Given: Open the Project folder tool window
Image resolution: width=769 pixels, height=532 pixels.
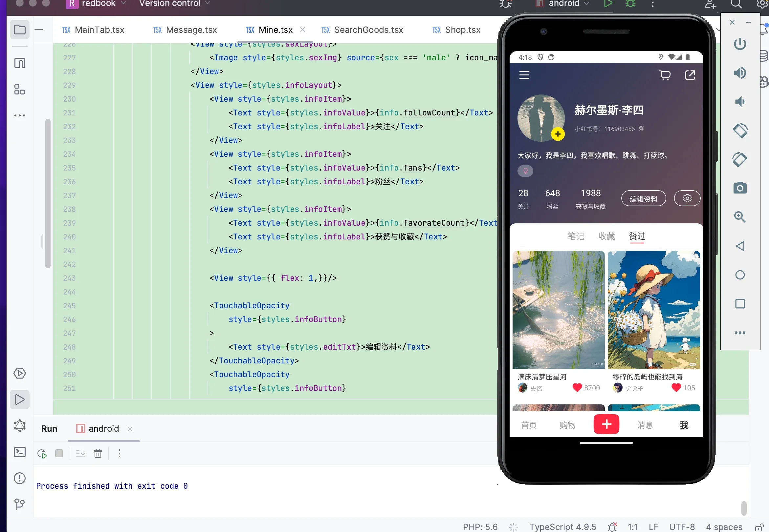Looking at the screenshot, I should point(20,30).
